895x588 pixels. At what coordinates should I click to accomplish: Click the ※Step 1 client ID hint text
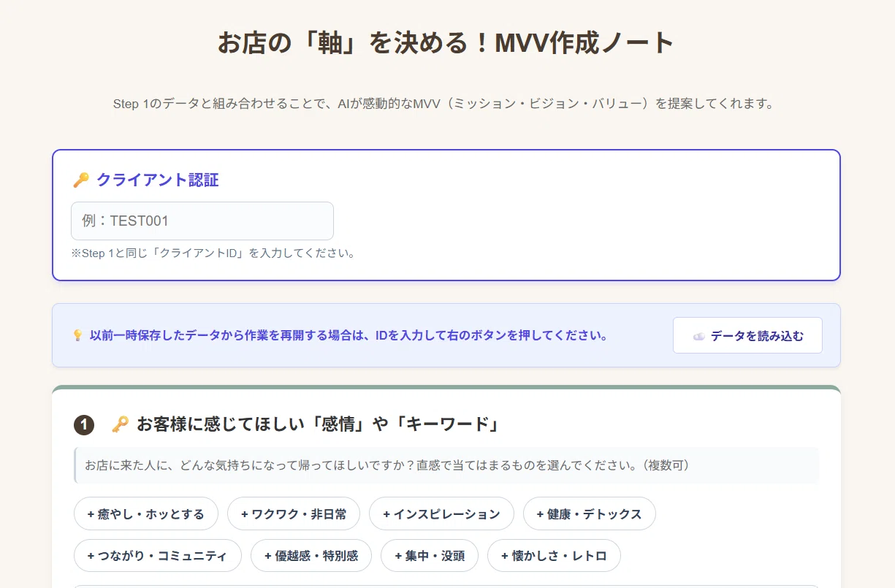(x=213, y=253)
